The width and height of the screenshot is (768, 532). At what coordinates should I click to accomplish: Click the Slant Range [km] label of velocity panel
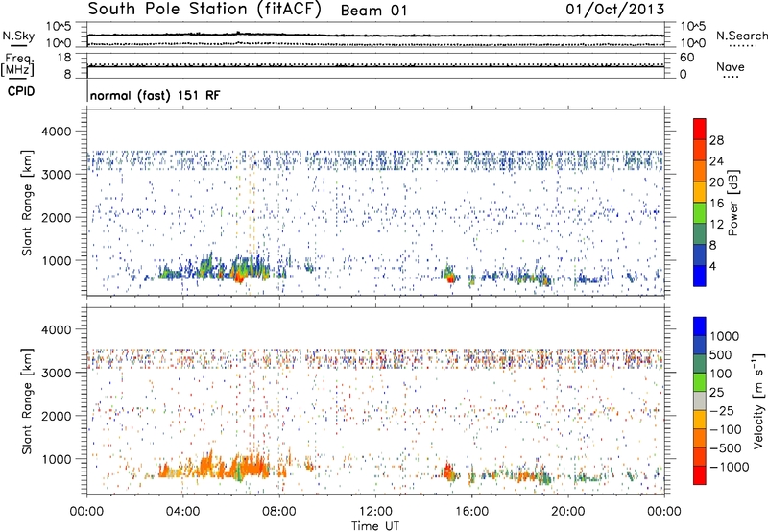coord(27,401)
